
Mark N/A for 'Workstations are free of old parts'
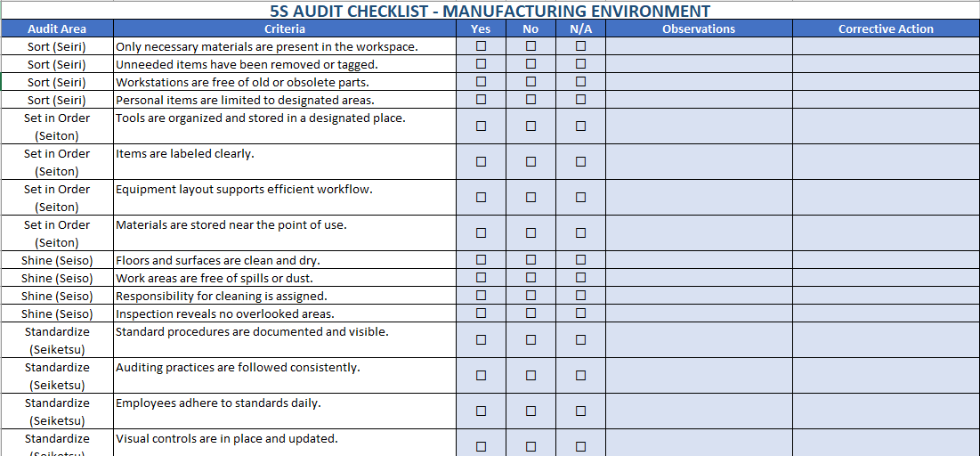coord(580,82)
